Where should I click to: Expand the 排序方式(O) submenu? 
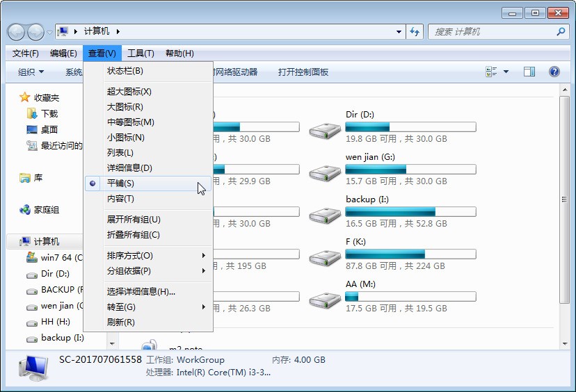148,256
